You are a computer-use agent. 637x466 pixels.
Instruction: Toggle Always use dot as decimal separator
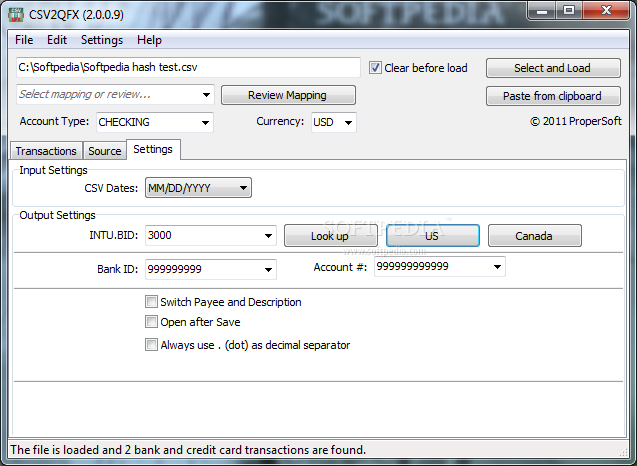151,345
